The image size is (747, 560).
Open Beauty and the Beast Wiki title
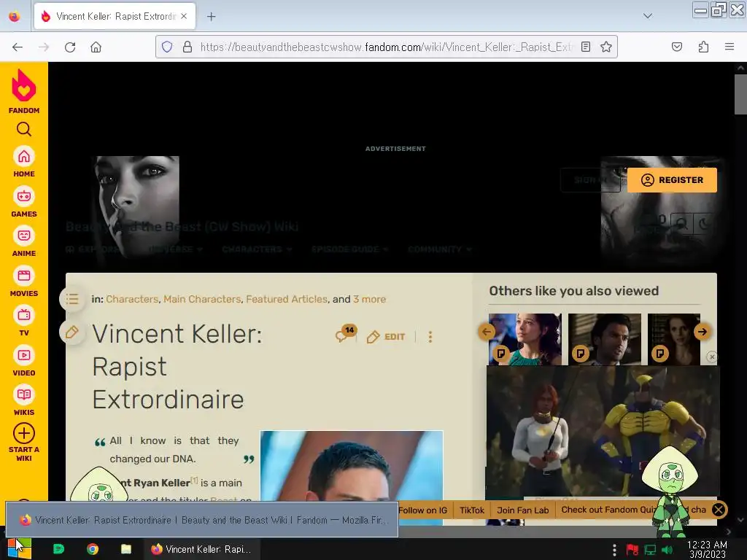[182, 227]
